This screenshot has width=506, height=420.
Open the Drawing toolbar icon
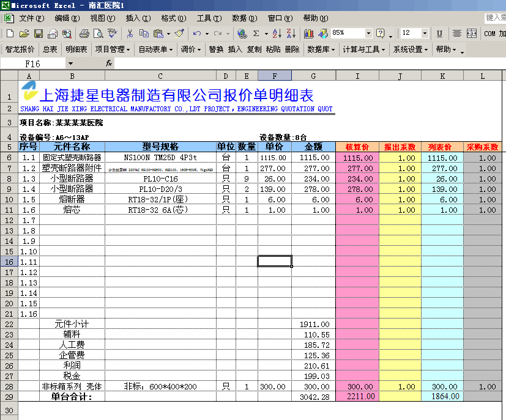[323, 33]
